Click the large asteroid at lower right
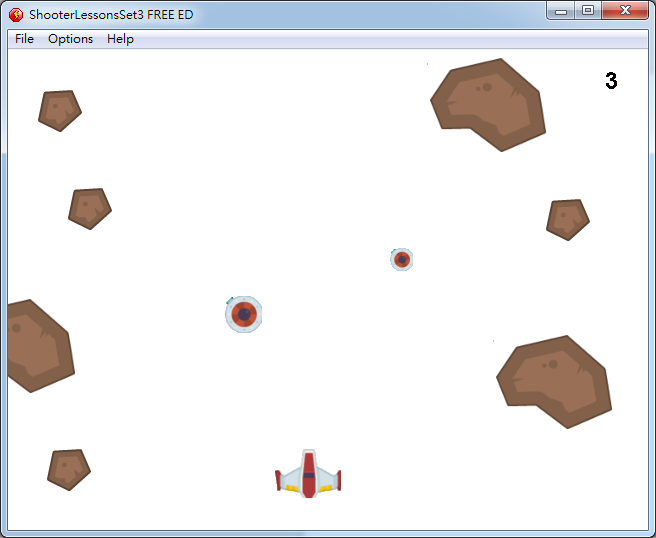The width and height of the screenshot is (656, 538). pos(555,381)
